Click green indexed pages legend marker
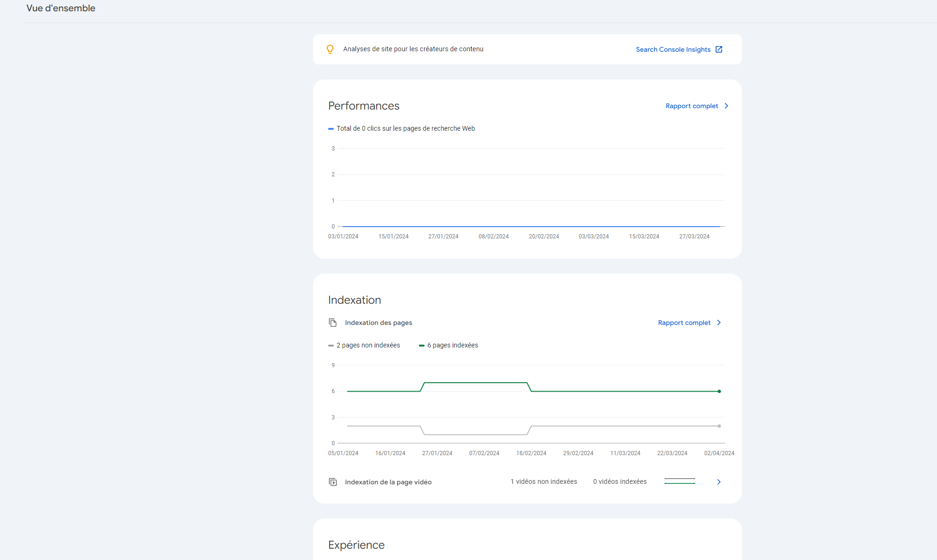The image size is (937, 560). tap(422, 346)
